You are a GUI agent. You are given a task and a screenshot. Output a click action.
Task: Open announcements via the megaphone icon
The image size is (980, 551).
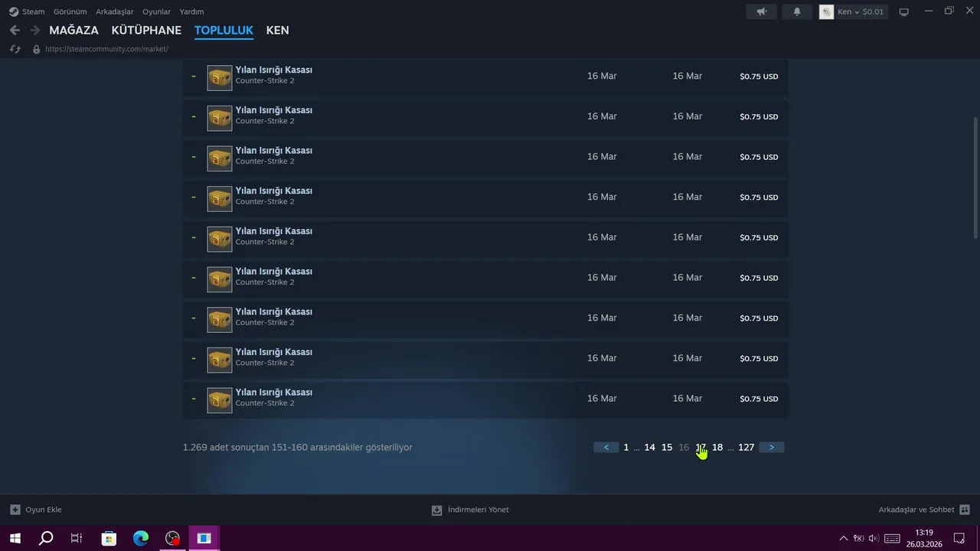click(x=762, y=11)
